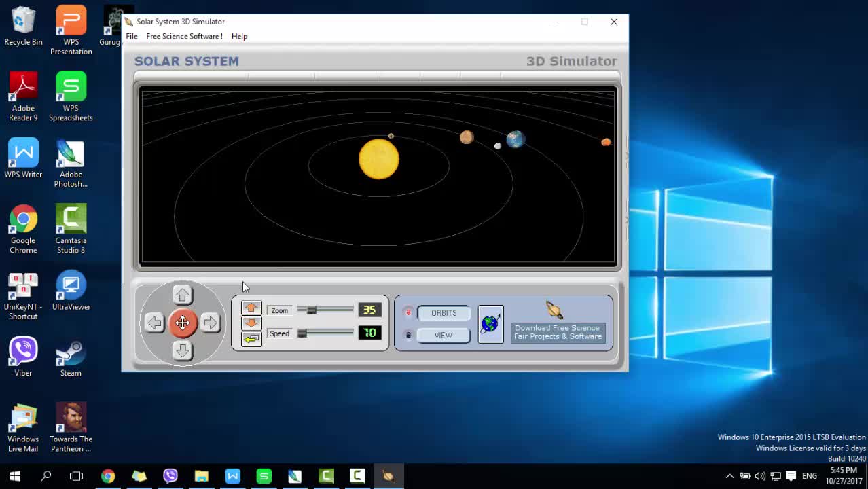Open Adobe Photoshop desktop shortcut
Viewport: 868px width, 489px height.
pos(71,163)
